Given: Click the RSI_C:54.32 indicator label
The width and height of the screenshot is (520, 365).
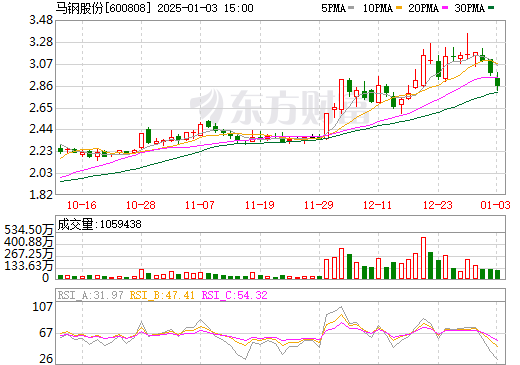Looking at the screenshot, I should point(235,295).
